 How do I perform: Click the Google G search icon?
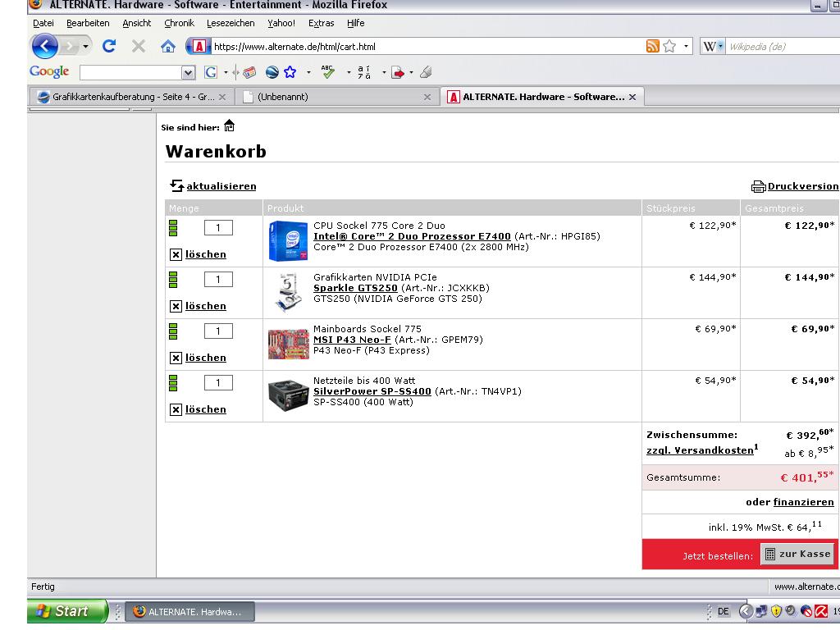coord(211,72)
